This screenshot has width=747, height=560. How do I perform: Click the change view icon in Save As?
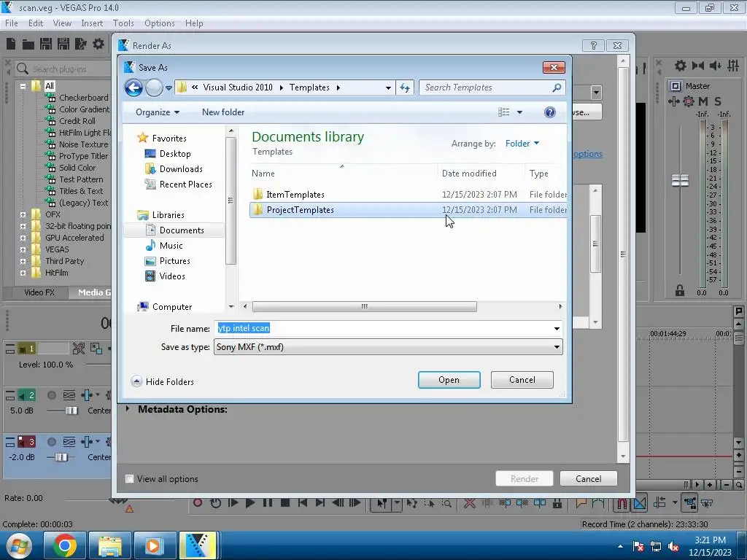tap(503, 112)
